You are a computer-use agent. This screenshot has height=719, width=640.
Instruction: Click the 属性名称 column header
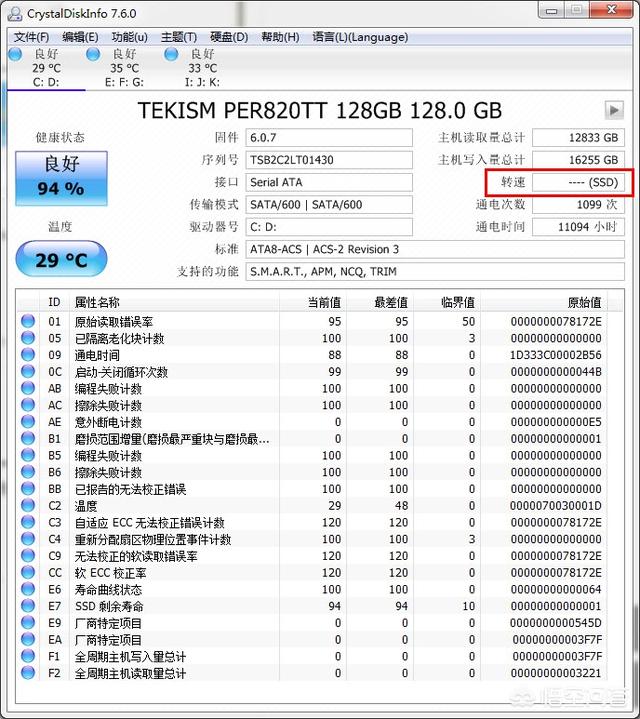(175, 302)
